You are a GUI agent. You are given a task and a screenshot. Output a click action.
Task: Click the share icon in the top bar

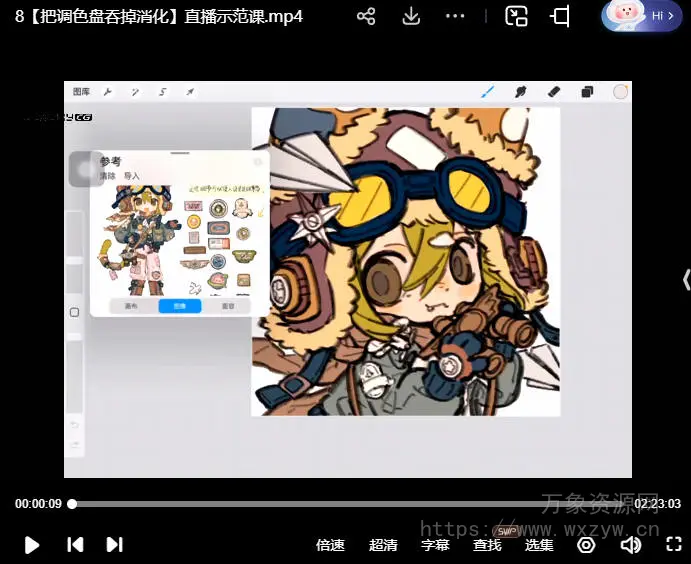[x=366, y=16]
